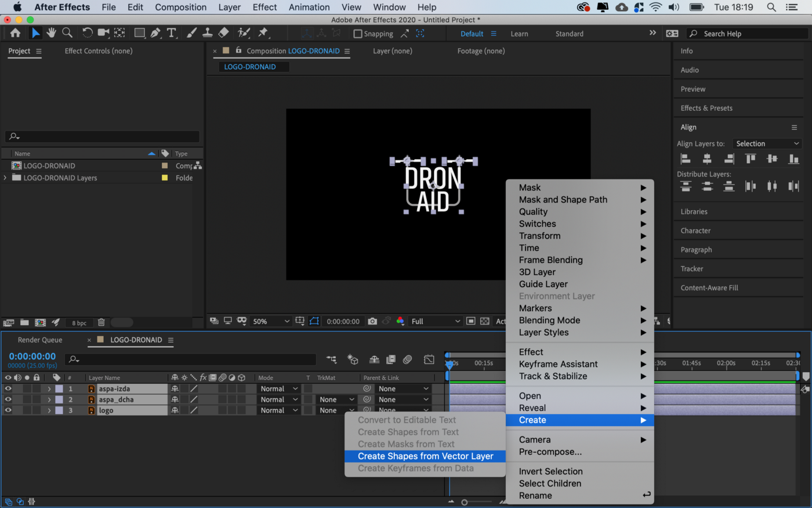Open the 50% magnification dropdown

click(271, 321)
